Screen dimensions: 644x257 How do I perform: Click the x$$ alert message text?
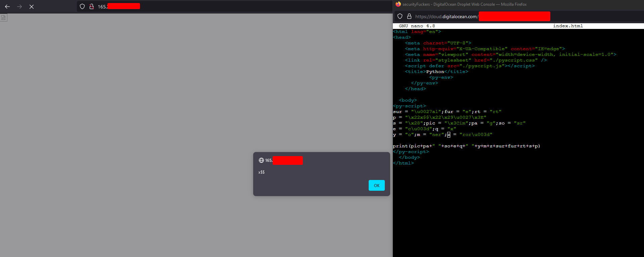point(262,172)
